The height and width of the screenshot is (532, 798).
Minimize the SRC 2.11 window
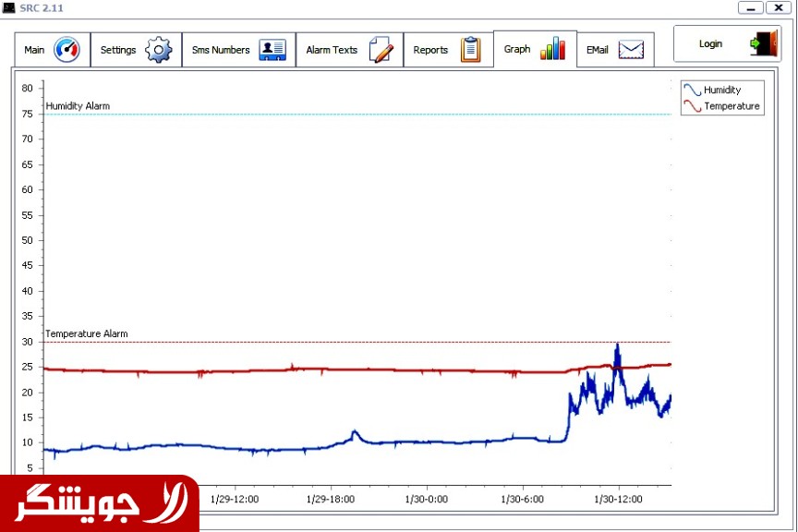(x=751, y=7)
